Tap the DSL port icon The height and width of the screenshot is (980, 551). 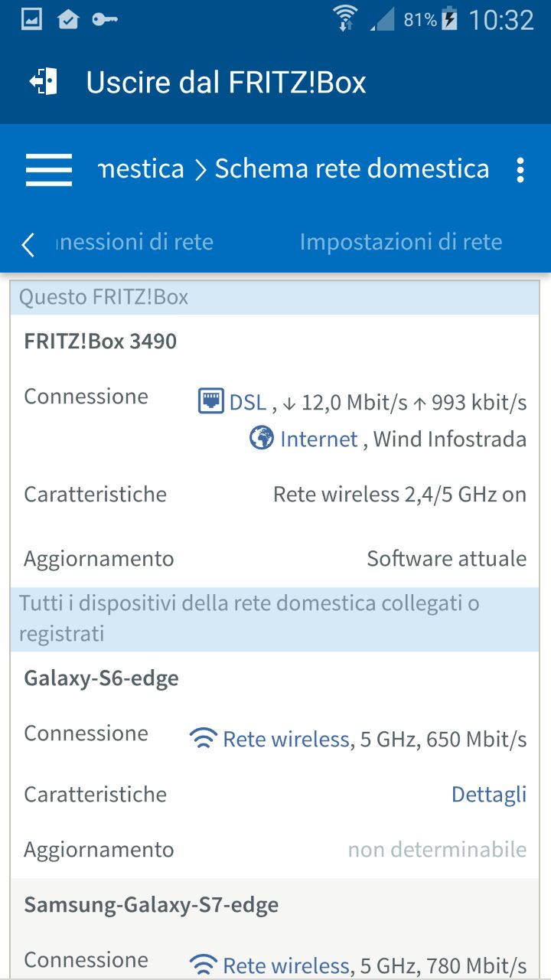[210, 401]
